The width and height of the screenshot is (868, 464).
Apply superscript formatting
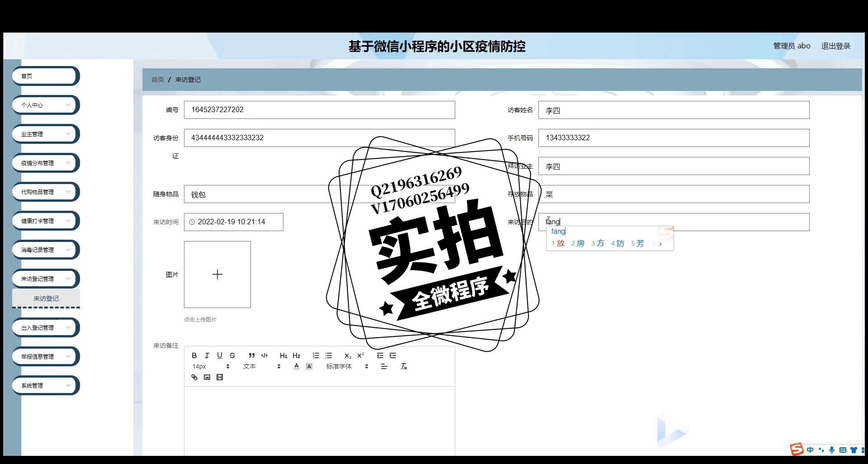coord(360,355)
